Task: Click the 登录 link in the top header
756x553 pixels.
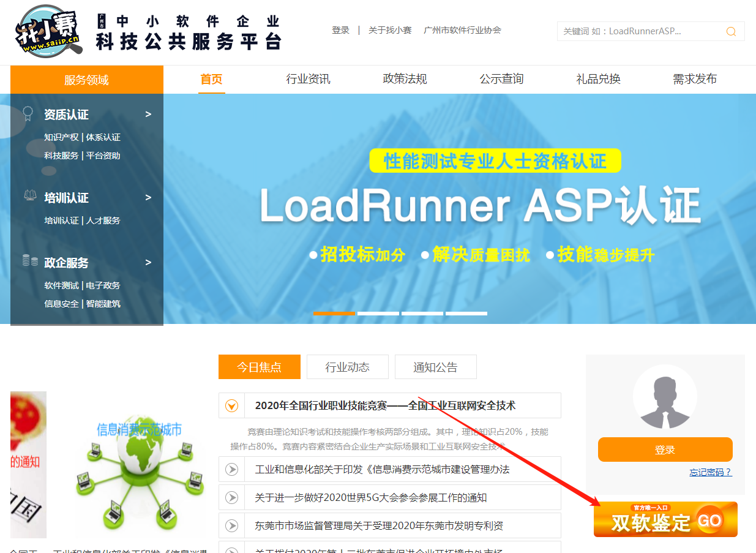Action: click(340, 30)
